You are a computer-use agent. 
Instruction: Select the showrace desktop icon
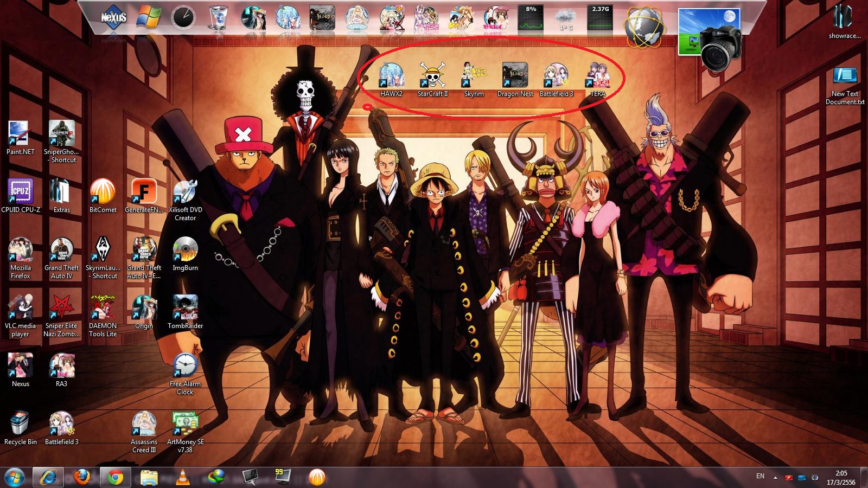pyautogui.click(x=845, y=22)
